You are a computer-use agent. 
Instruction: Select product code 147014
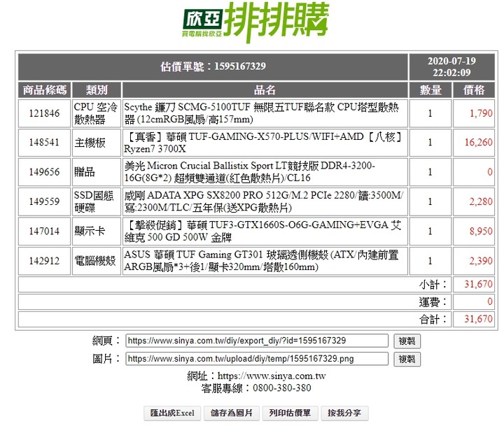(44, 231)
